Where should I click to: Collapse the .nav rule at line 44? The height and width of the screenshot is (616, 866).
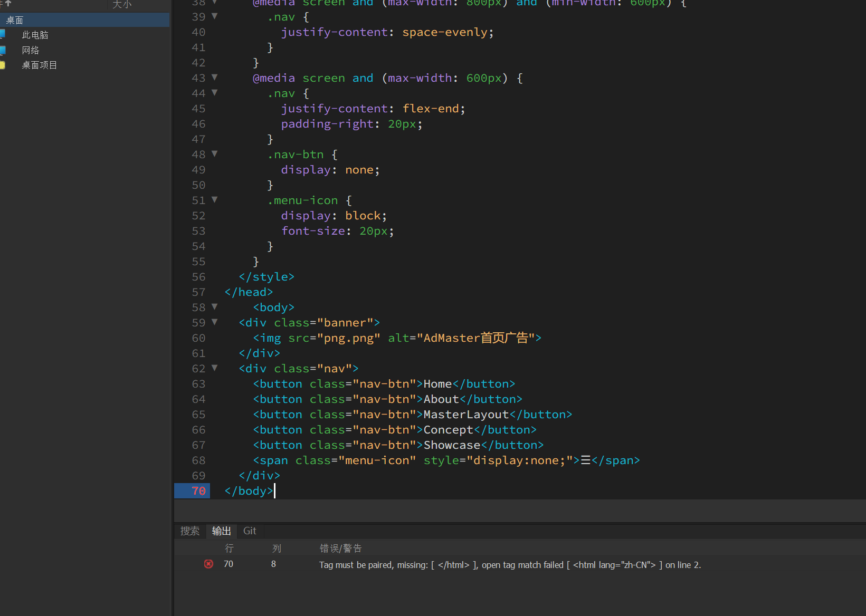tap(215, 92)
